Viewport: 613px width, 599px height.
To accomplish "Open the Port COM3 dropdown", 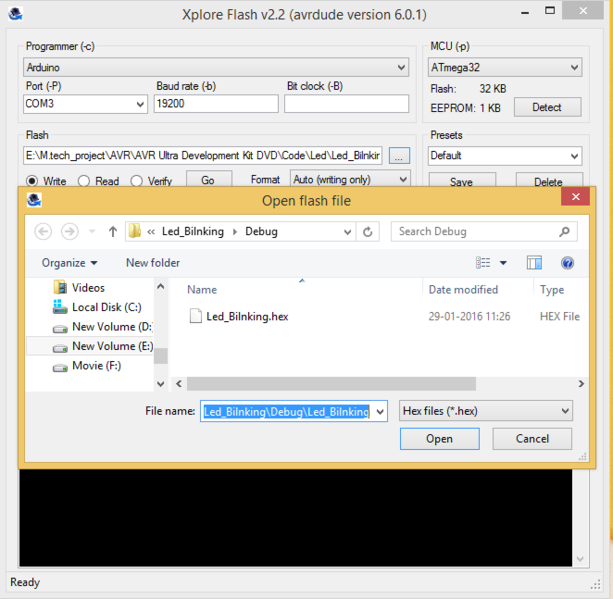I will pyautogui.click(x=140, y=104).
